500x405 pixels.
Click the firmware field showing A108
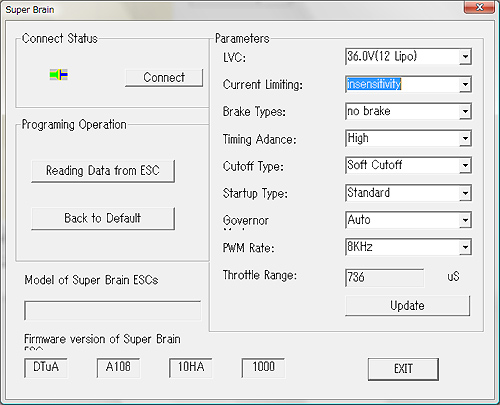pos(118,368)
